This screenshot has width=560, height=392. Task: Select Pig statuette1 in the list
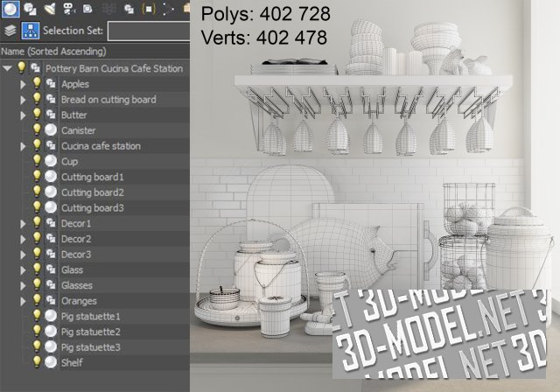90,316
